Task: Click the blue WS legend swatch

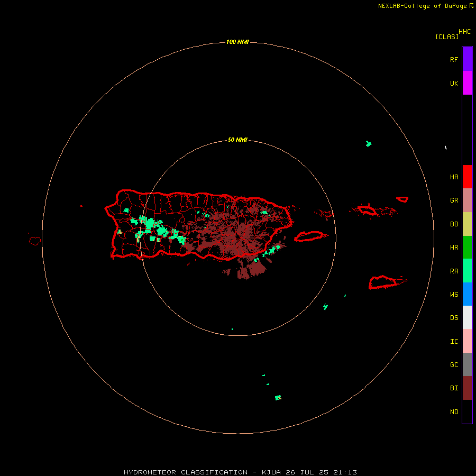Action: click(467, 294)
